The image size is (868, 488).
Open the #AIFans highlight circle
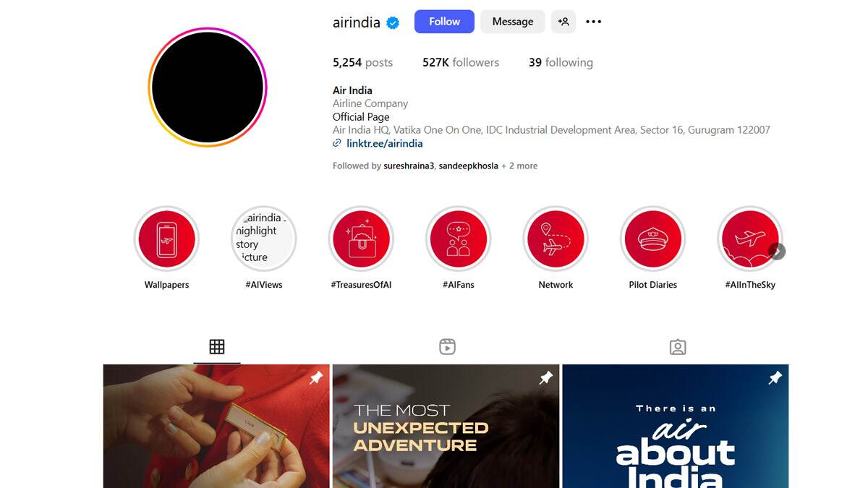459,239
